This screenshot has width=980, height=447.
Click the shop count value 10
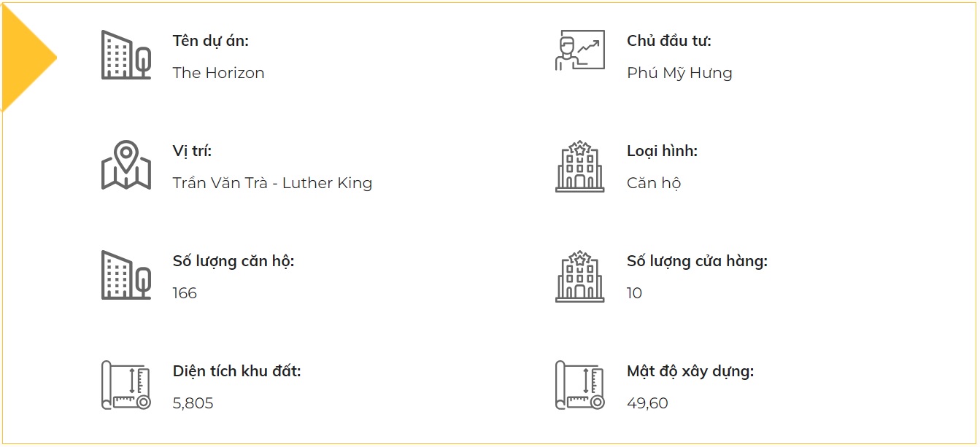tap(634, 293)
